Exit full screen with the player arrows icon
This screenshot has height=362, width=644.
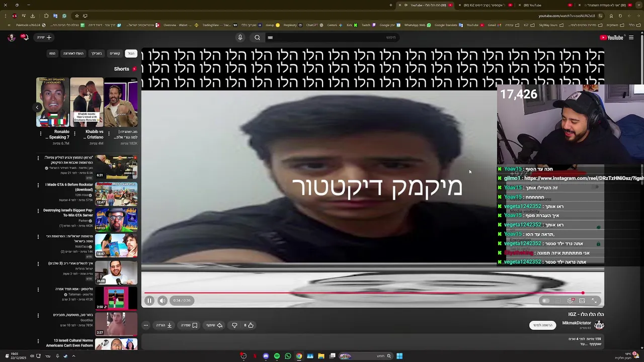pyautogui.click(x=594, y=301)
